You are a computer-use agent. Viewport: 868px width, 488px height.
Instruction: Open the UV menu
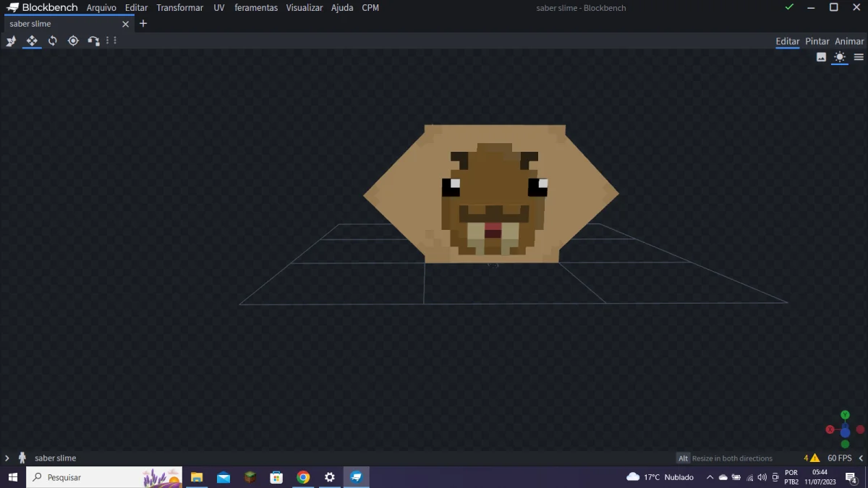pyautogui.click(x=219, y=8)
